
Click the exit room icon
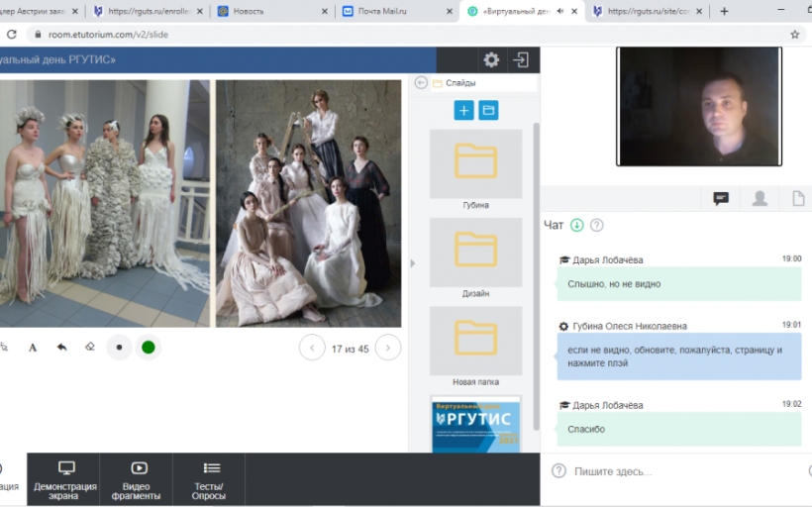(x=521, y=60)
